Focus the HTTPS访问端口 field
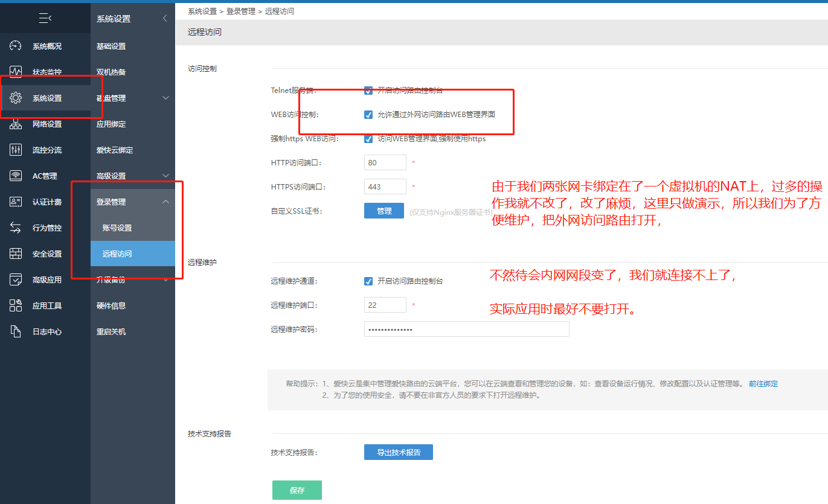 pyautogui.click(x=385, y=187)
